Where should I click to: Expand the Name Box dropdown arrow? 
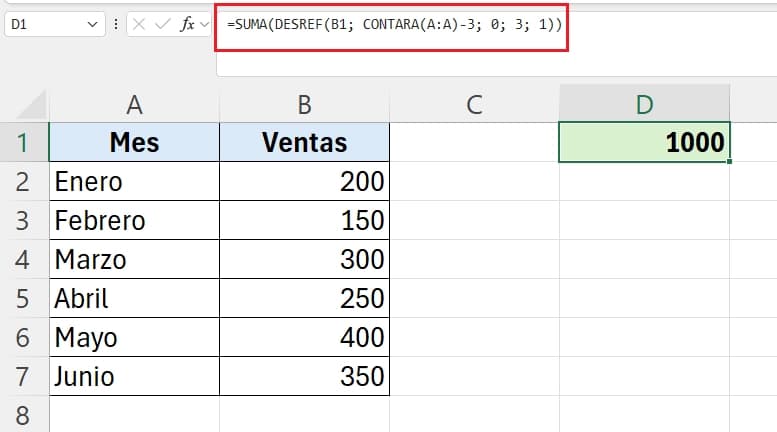pos(92,24)
